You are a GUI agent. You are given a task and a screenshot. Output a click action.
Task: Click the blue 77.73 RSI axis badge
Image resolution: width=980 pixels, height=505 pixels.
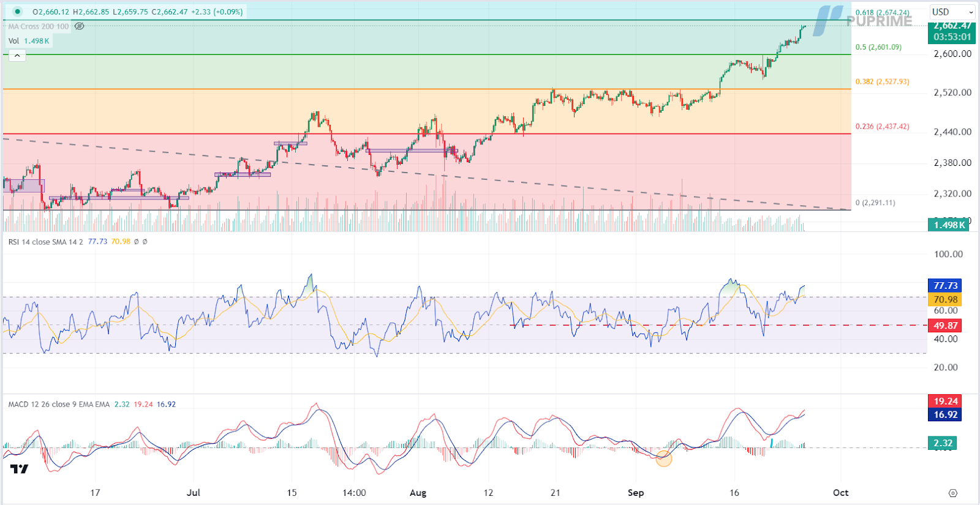[945, 286]
